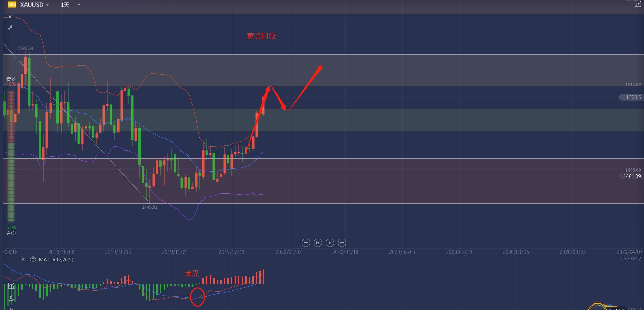This screenshot has width=644, height=310.
Task: Click the 1508.5 current price tag
Action: pyautogui.click(x=631, y=97)
